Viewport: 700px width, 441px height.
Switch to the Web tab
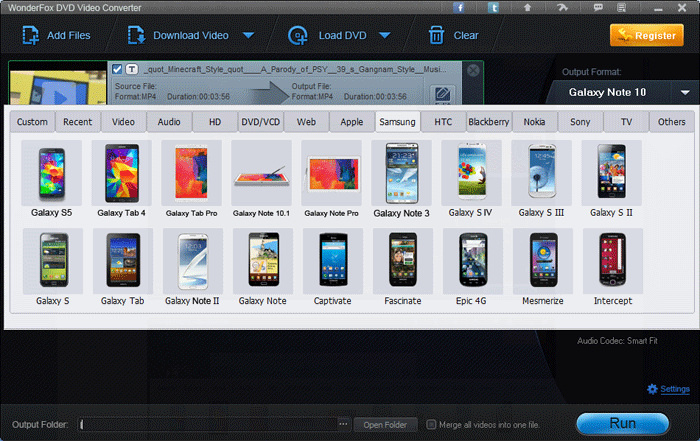(306, 122)
